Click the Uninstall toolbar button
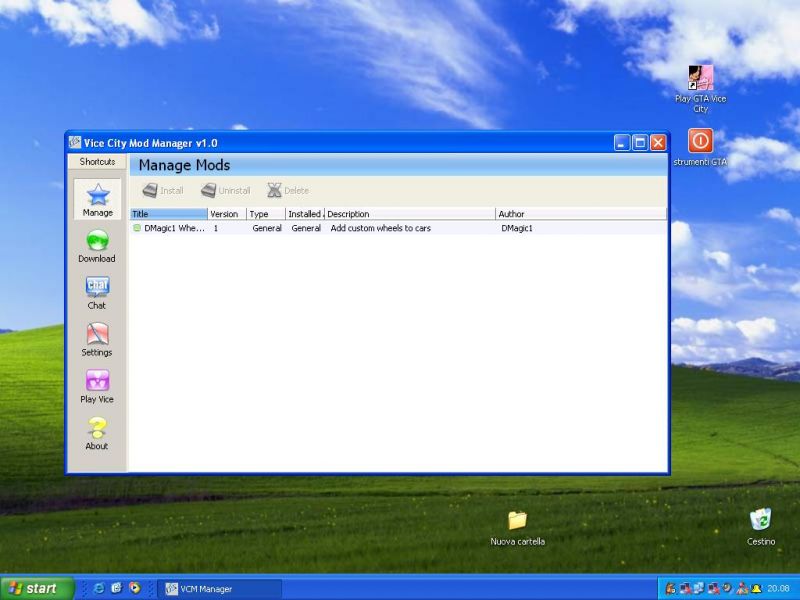Screen dimensions: 800x600 pyautogui.click(x=226, y=190)
